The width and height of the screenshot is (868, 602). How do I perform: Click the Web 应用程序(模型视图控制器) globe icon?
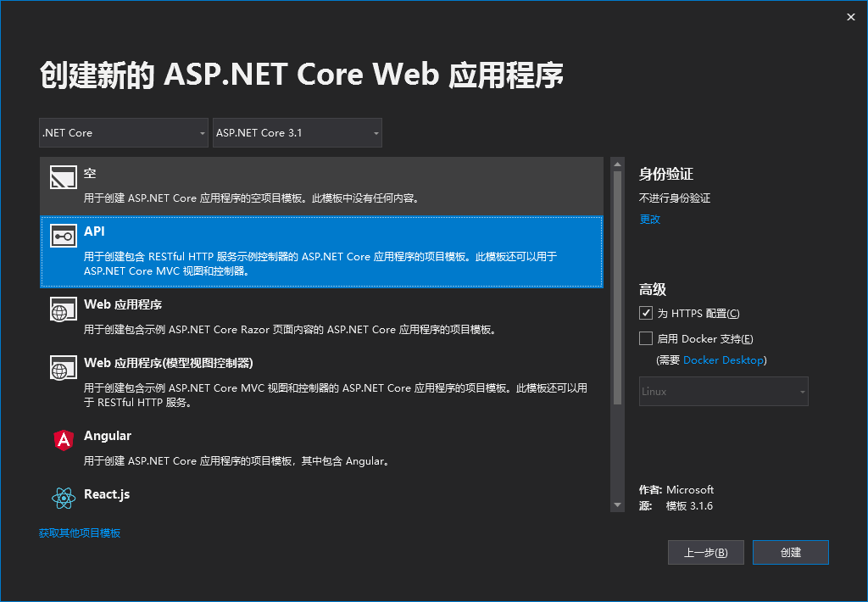coord(62,367)
